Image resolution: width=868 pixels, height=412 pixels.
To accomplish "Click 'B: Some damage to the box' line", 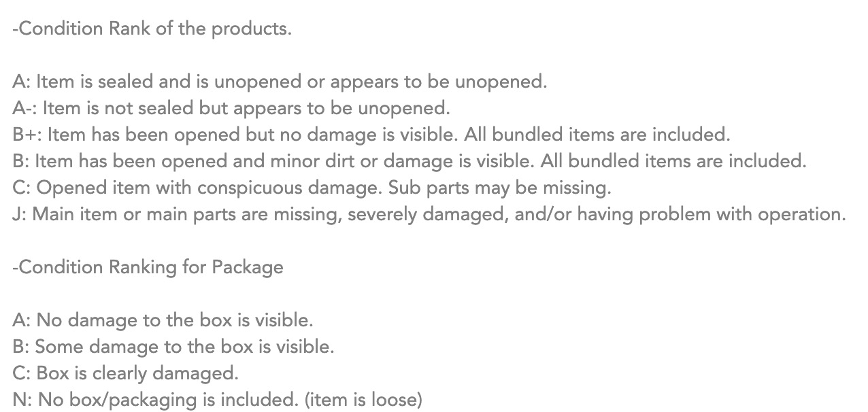I will click(173, 347).
